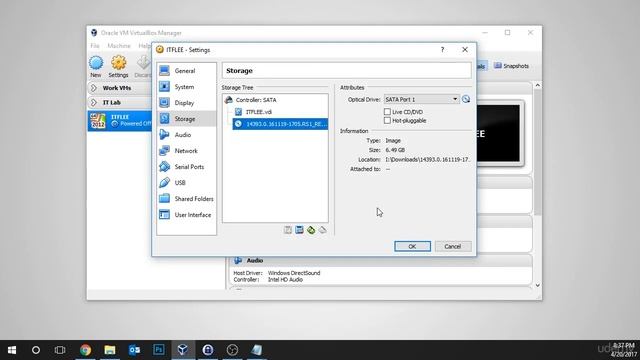Open Task View from the taskbar

coord(60,350)
